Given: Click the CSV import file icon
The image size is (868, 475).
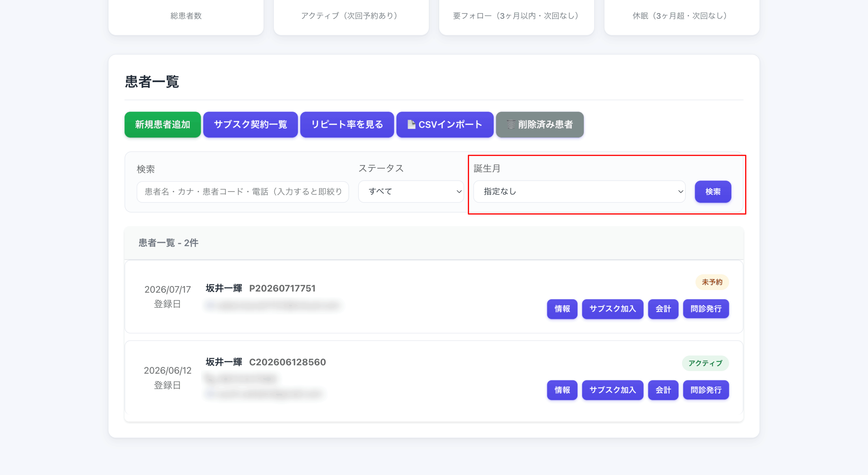Looking at the screenshot, I should coord(411,125).
